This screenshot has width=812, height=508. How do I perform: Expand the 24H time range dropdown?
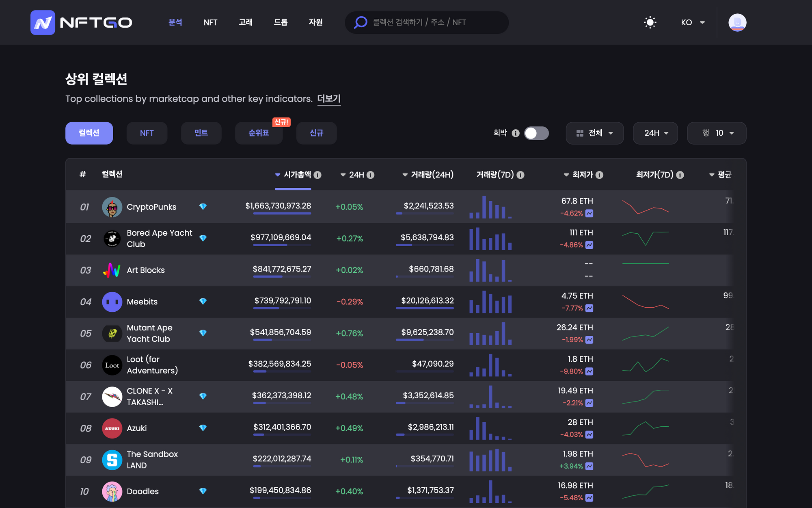click(655, 133)
